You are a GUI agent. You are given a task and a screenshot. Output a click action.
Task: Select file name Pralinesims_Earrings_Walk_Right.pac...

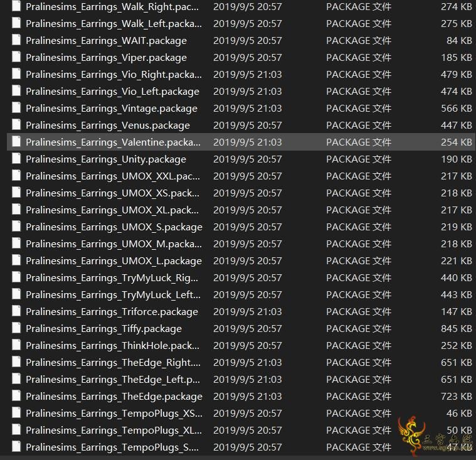(x=112, y=7)
